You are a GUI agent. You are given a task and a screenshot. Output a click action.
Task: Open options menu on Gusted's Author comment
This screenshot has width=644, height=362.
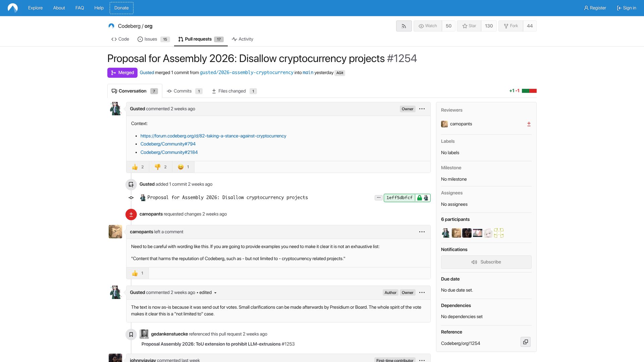(x=422, y=293)
